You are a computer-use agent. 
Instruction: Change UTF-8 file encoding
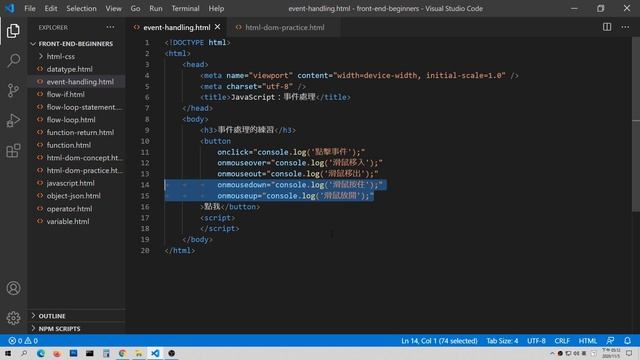[x=536, y=340]
